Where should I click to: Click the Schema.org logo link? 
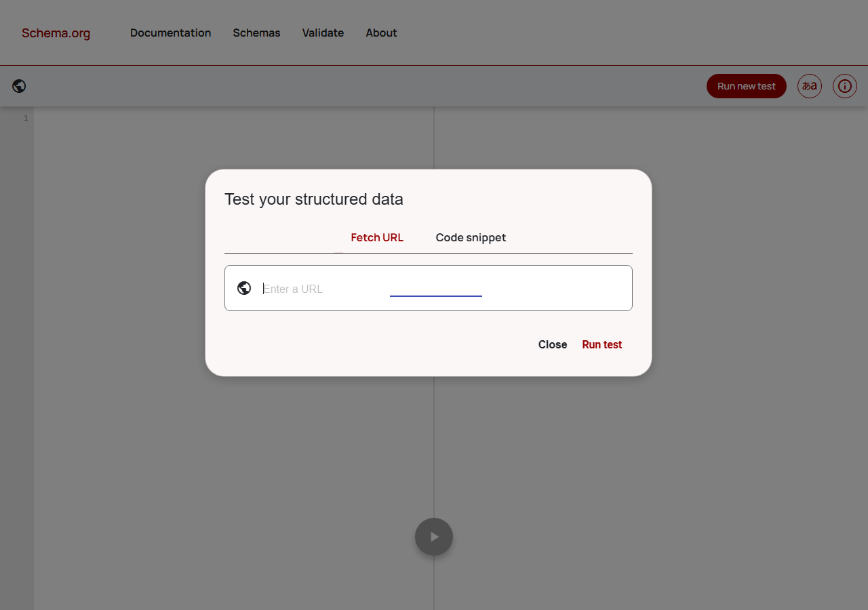click(56, 33)
